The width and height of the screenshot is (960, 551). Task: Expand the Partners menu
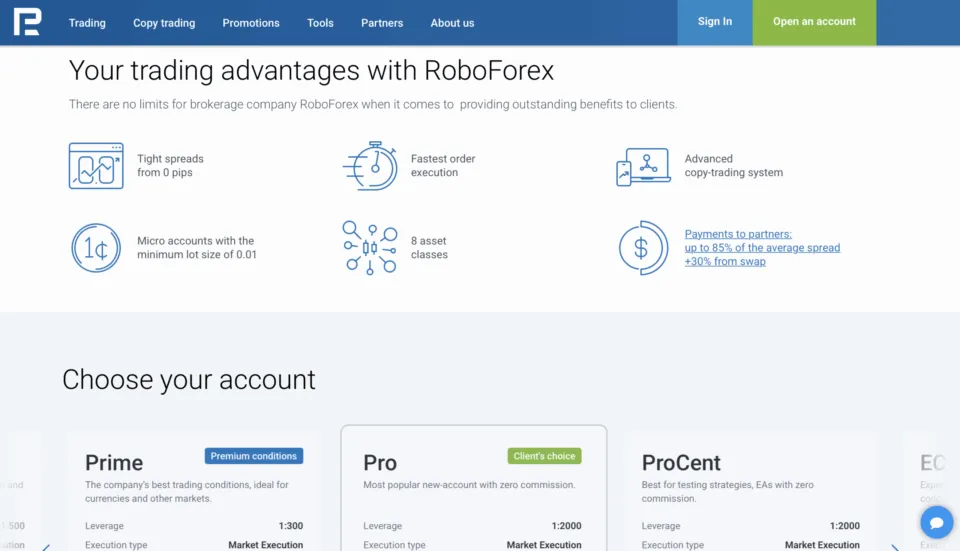[x=382, y=23]
